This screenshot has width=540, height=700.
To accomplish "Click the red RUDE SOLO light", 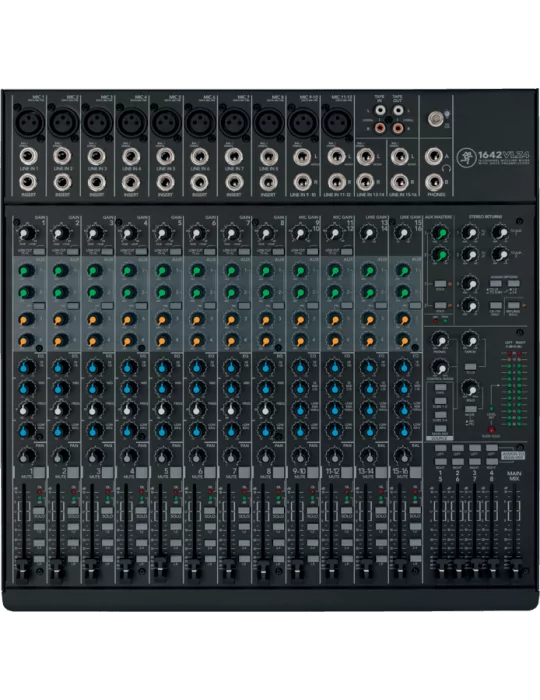I will coord(491,429).
